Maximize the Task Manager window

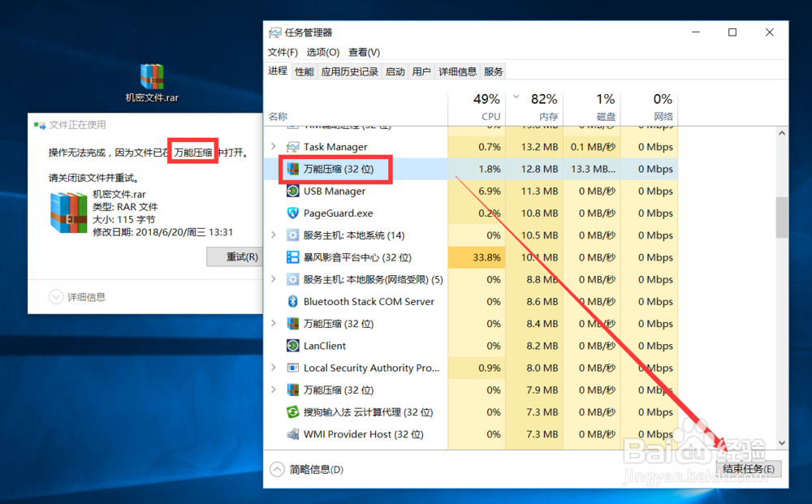click(732, 32)
